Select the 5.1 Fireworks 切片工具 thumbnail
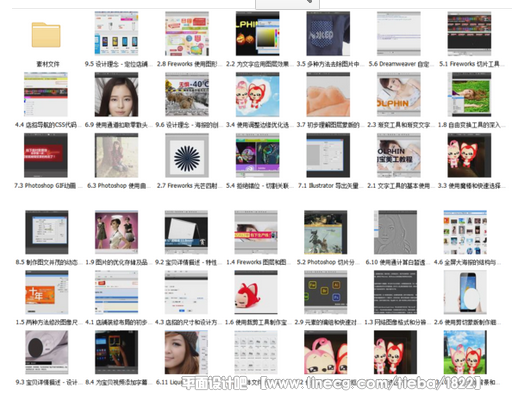This screenshot has width=515, height=400. pos(469,33)
